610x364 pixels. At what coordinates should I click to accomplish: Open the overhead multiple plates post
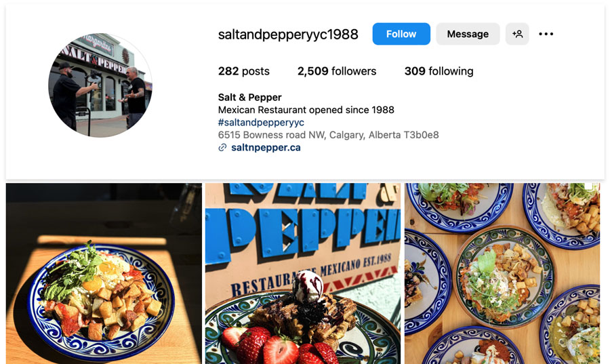502,274
